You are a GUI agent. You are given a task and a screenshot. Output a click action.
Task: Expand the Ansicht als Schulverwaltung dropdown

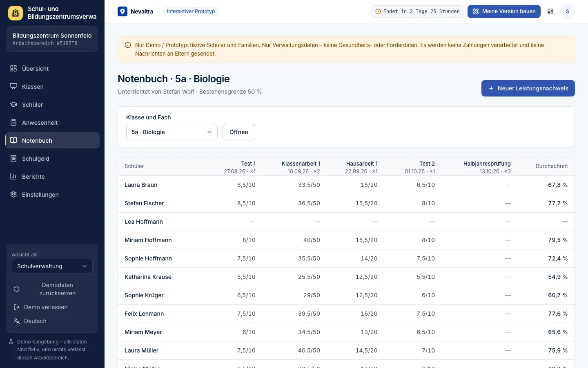(x=52, y=266)
